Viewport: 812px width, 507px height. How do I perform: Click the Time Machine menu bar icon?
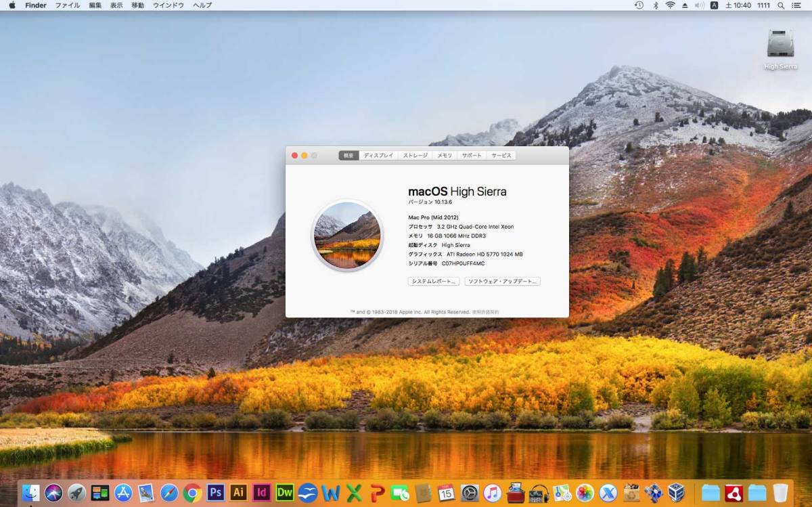point(639,5)
